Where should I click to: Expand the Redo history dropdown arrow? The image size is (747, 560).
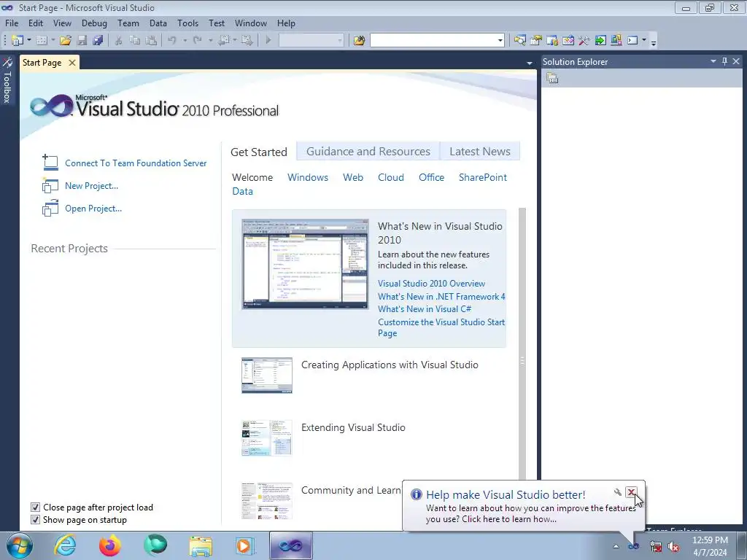coord(210,41)
